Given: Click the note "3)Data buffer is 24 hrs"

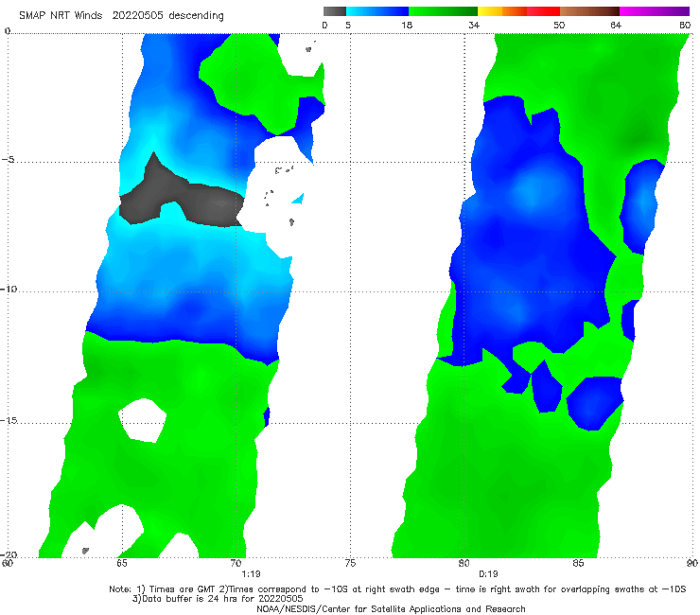Looking at the screenshot, I should 218,599.
